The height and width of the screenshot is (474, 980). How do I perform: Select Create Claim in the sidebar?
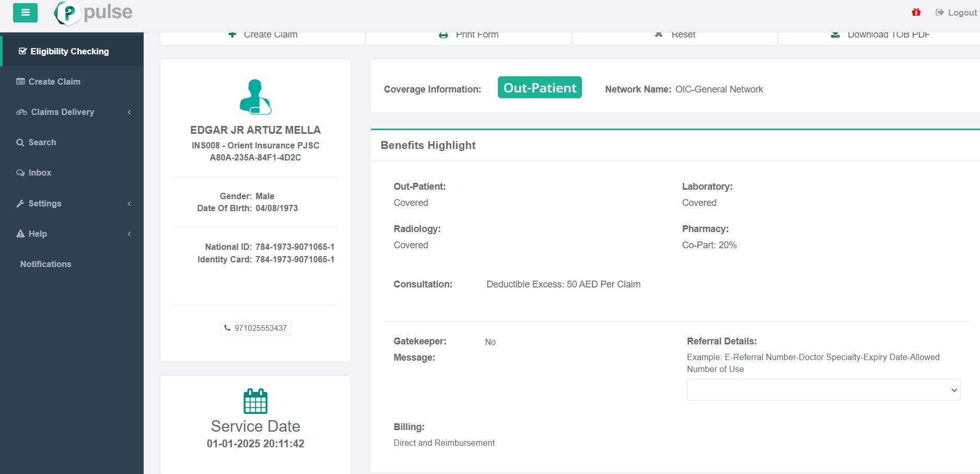pyautogui.click(x=54, y=82)
